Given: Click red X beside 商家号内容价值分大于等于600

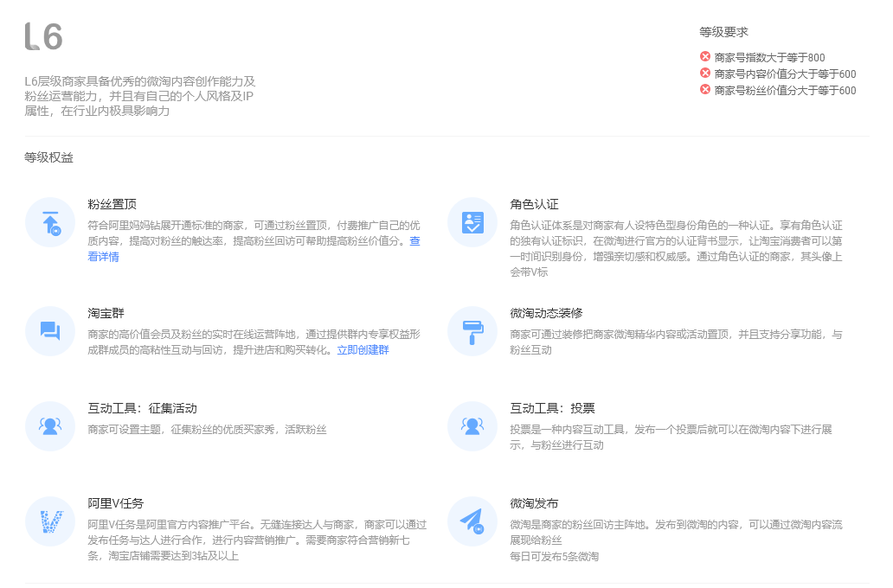Looking at the screenshot, I should tap(705, 73).
